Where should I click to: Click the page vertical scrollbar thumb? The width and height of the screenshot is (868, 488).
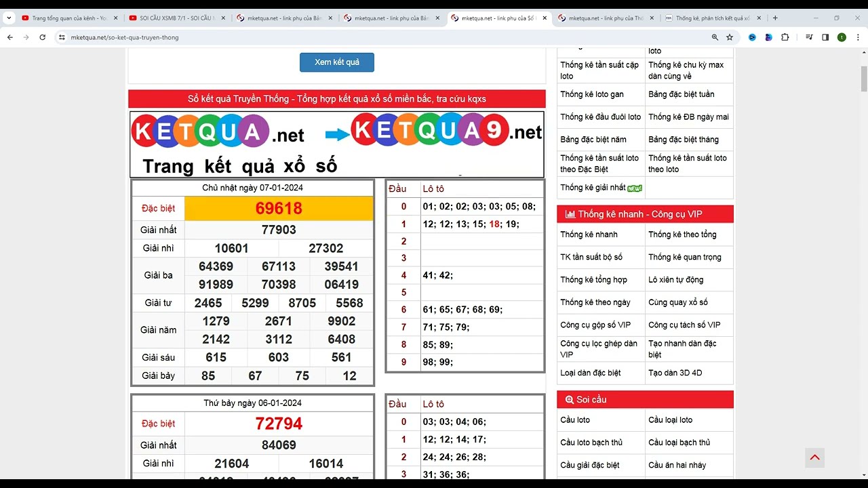tap(864, 79)
